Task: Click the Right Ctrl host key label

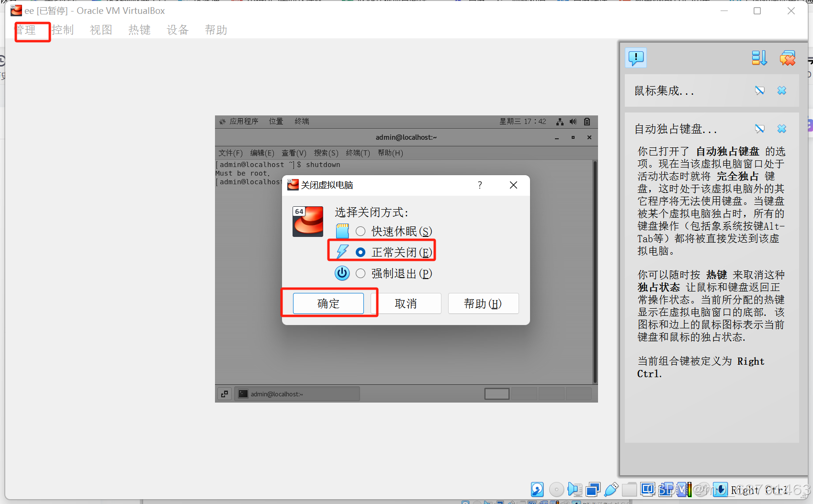Action: pos(759,490)
